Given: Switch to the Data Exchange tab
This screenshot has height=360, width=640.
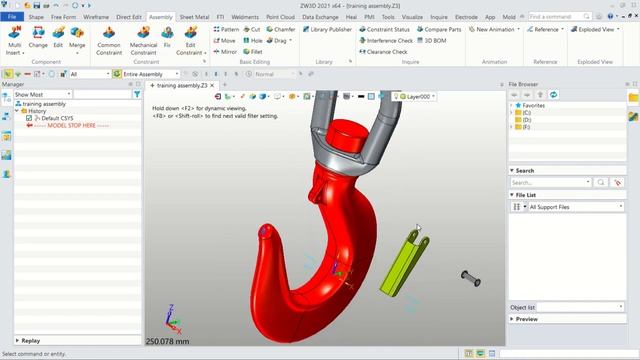Looking at the screenshot, I should click(320, 17).
